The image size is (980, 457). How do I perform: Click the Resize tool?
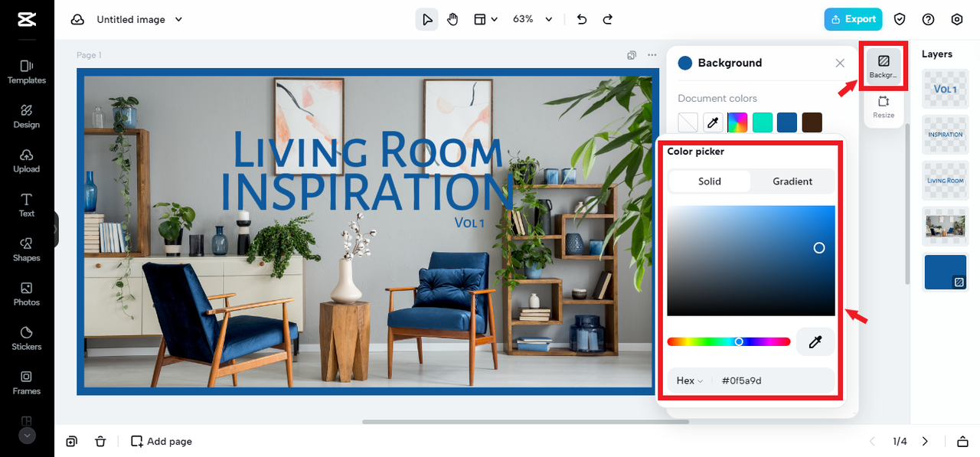click(884, 106)
